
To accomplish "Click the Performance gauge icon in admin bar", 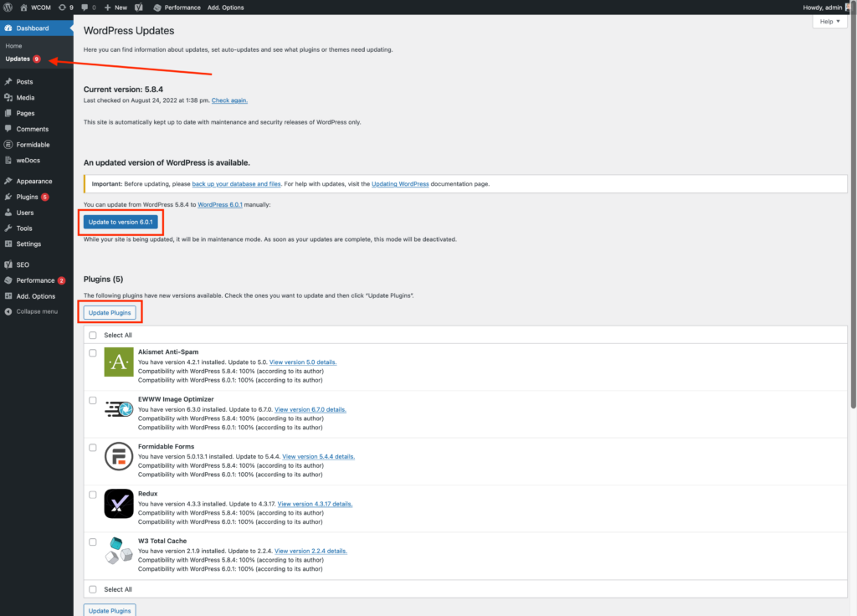I will tap(157, 7).
